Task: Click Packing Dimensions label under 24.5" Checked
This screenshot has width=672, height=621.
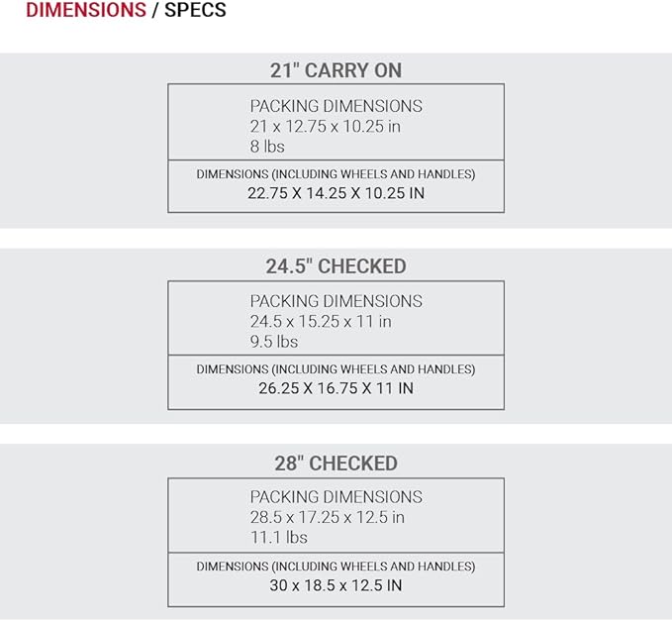Action: click(x=336, y=301)
